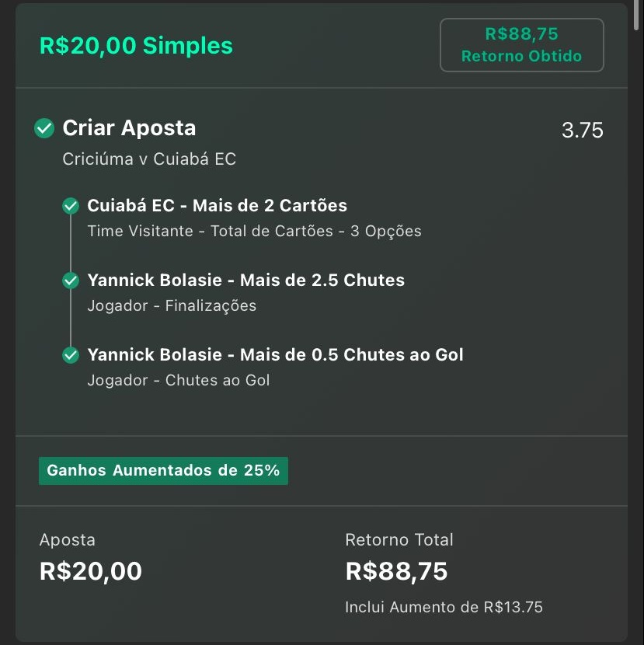Click the checkmark beside Bolasie Mais de 2.5 Chutes
The height and width of the screenshot is (645, 644).
(71, 280)
